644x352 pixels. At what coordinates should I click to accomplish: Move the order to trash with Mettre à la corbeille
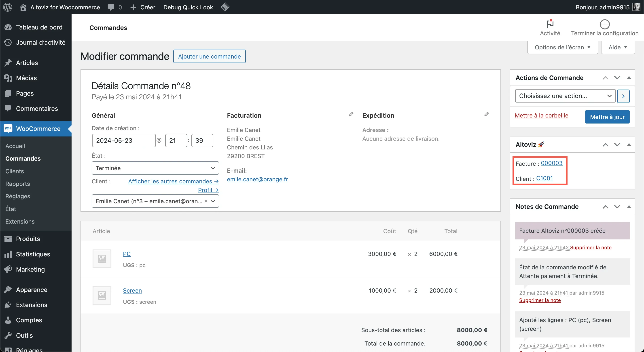[542, 115]
